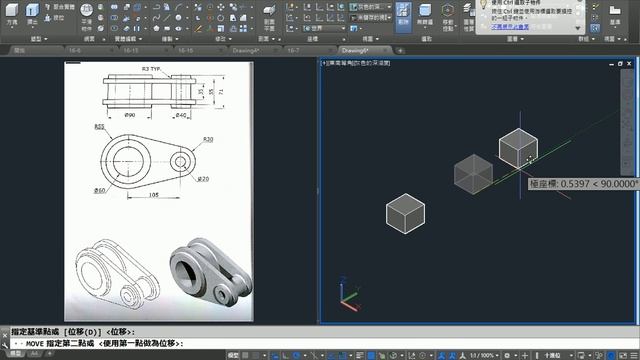Toggle polar tracking in status bar

click(x=296, y=356)
